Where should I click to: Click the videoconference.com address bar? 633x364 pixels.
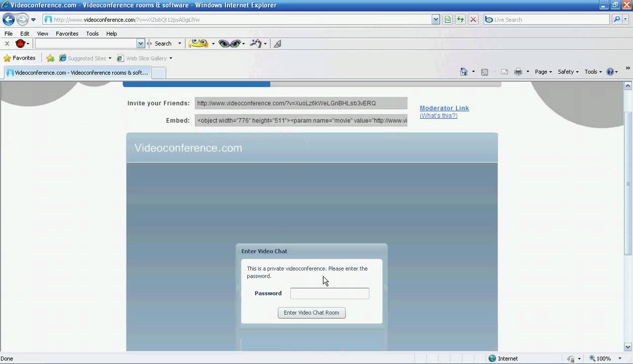(237, 20)
